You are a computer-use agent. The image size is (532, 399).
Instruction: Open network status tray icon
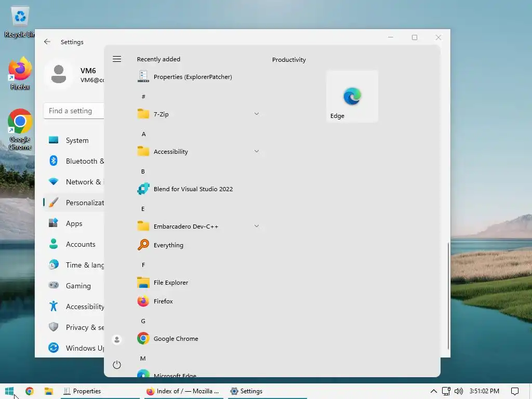446,391
